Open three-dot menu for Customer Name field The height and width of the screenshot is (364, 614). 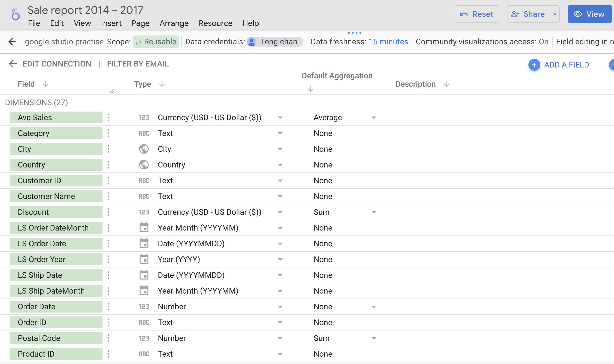point(108,196)
